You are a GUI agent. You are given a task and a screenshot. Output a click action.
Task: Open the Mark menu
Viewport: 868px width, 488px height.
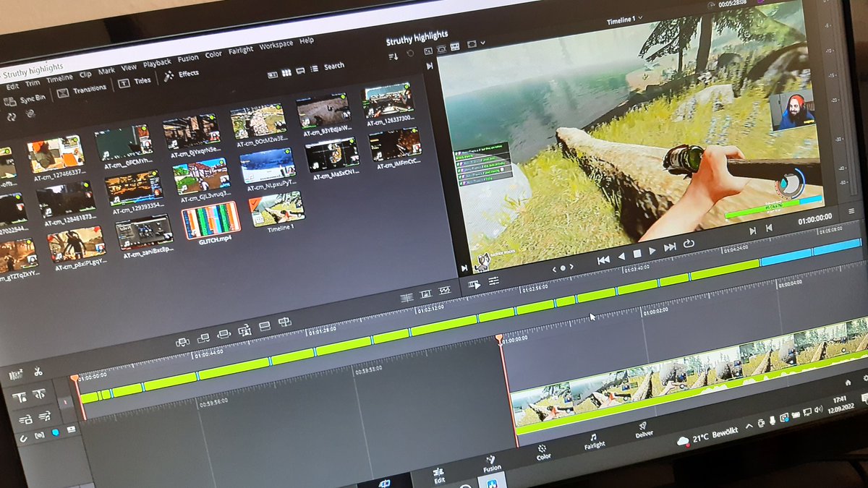tap(106, 71)
